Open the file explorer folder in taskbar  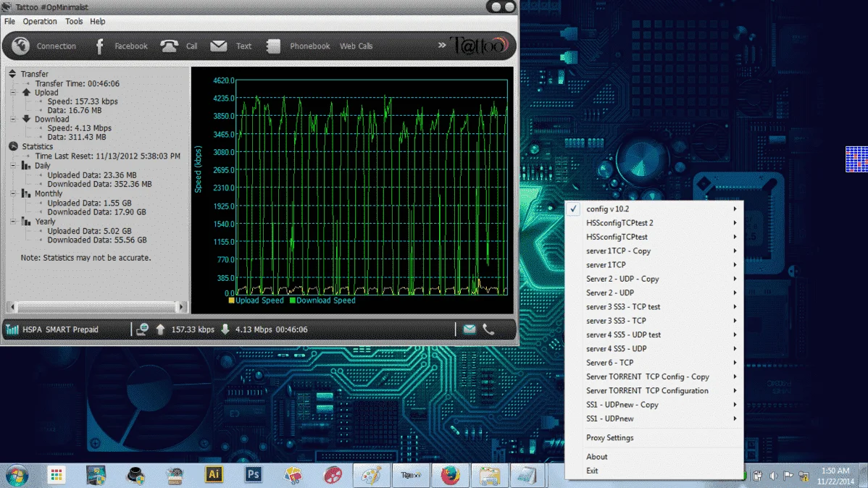[x=489, y=476]
